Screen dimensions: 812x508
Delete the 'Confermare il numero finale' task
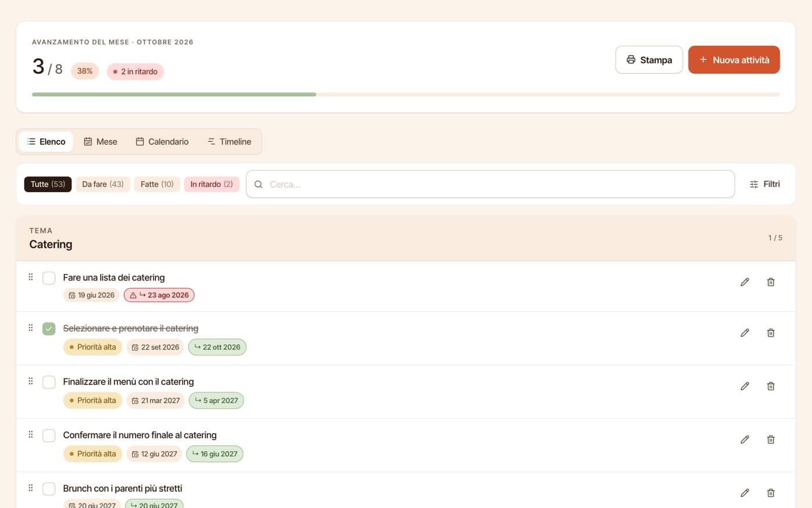pos(771,440)
